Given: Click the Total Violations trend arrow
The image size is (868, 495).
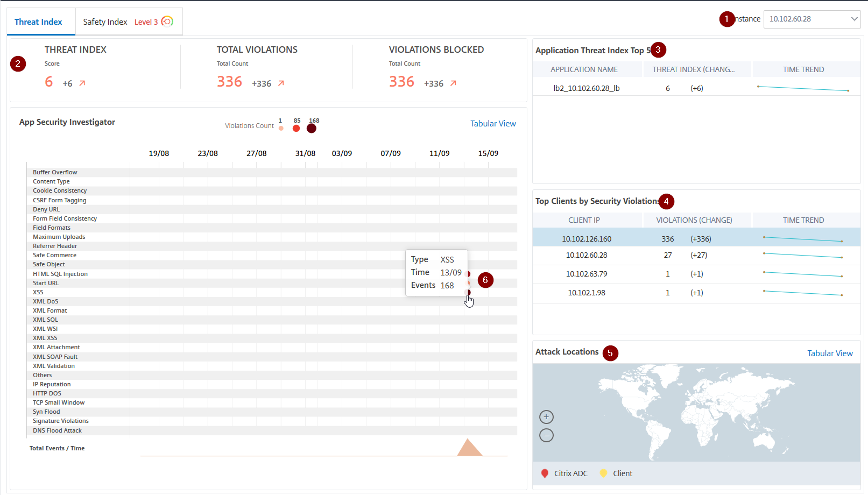Looking at the screenshot, I should [x=281, y=83].
